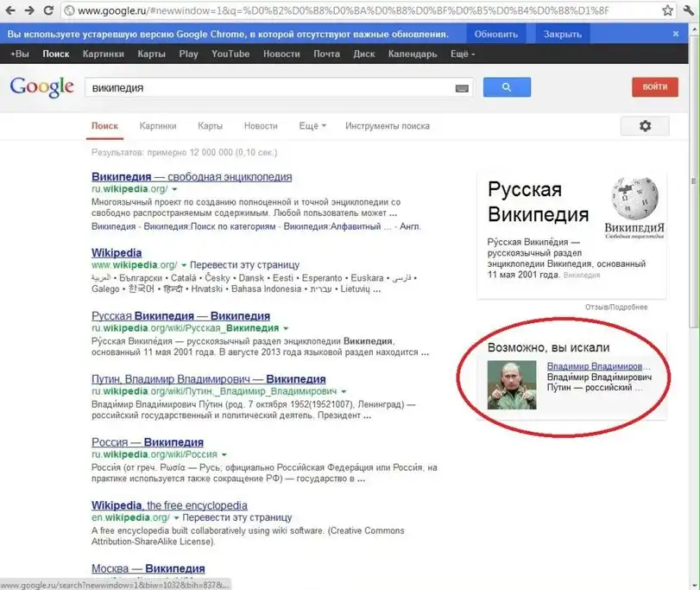This screenshot has height=590, width=700.
Task: Open the Путин, Владимир Владимирович — Википедия result
Action: tap(208, 379)
